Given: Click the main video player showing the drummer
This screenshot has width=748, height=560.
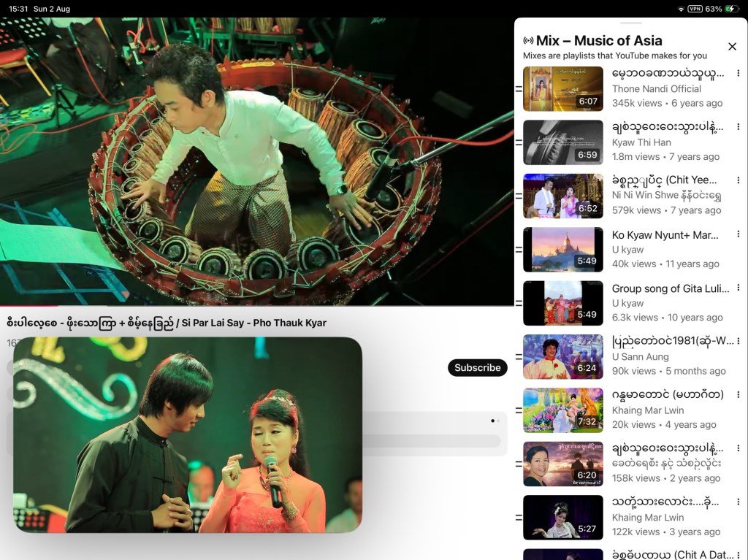Looking at the screenshot, I should (x=256, y=161).
